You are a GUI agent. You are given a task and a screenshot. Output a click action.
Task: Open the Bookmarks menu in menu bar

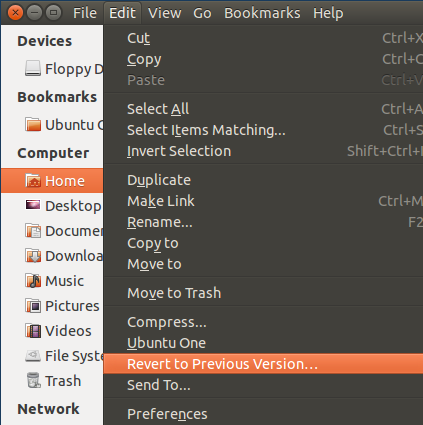pos(262,13)
